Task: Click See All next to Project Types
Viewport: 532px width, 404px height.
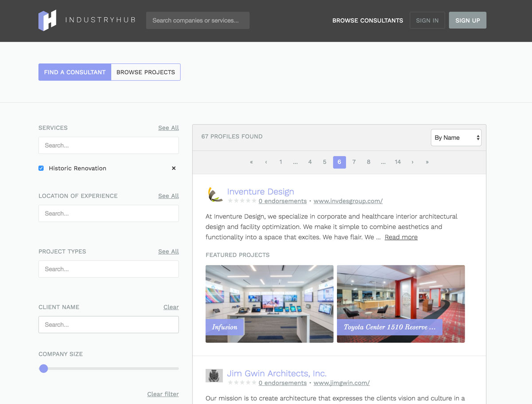Action: (x=168, y=251)
